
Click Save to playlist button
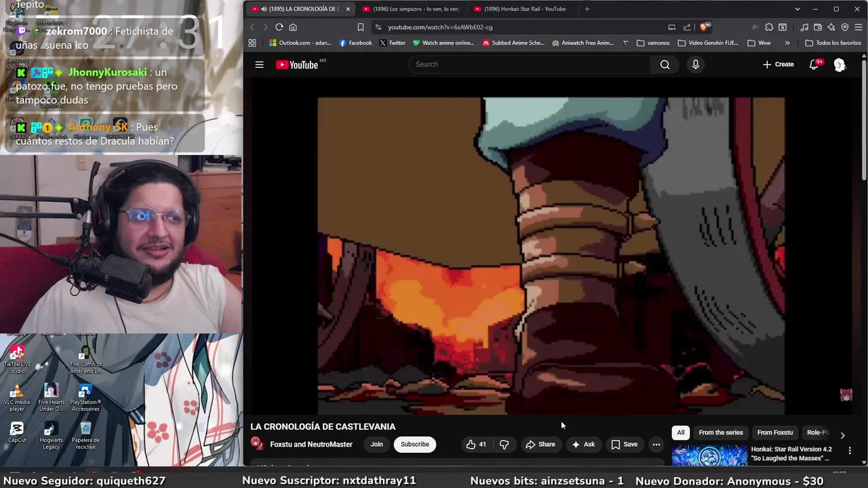(624, 445)
